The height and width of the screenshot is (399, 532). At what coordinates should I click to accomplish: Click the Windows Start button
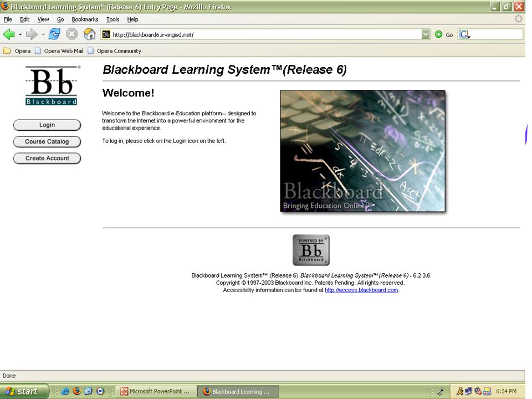24,391
